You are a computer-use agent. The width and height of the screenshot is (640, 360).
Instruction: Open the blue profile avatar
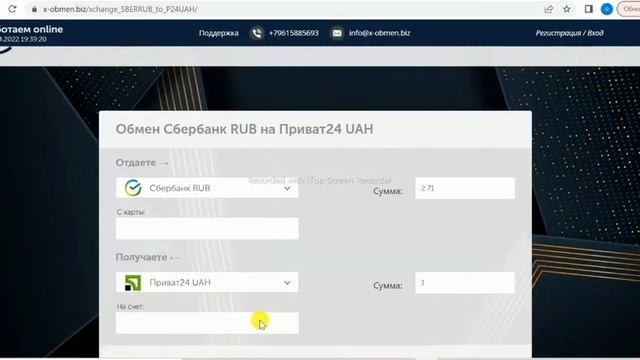(x=607, y=9)
